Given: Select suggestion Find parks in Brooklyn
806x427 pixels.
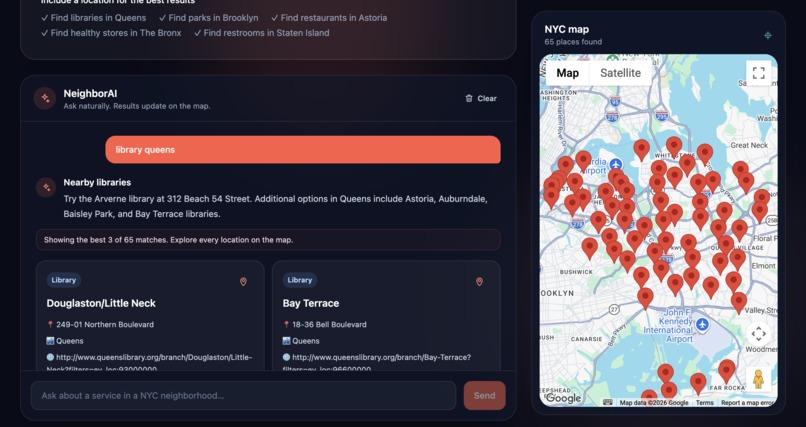Looking at the screenshot, I should [209, 18].
